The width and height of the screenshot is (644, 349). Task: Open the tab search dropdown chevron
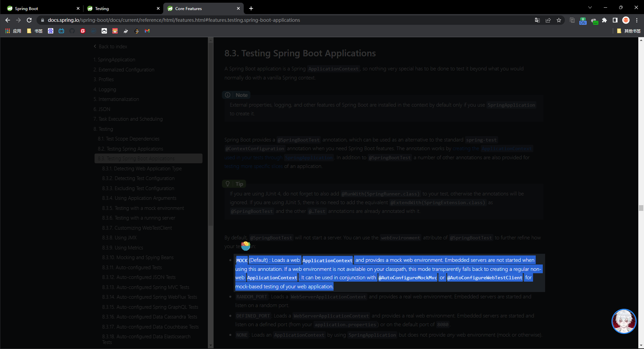tap(590, 8)
